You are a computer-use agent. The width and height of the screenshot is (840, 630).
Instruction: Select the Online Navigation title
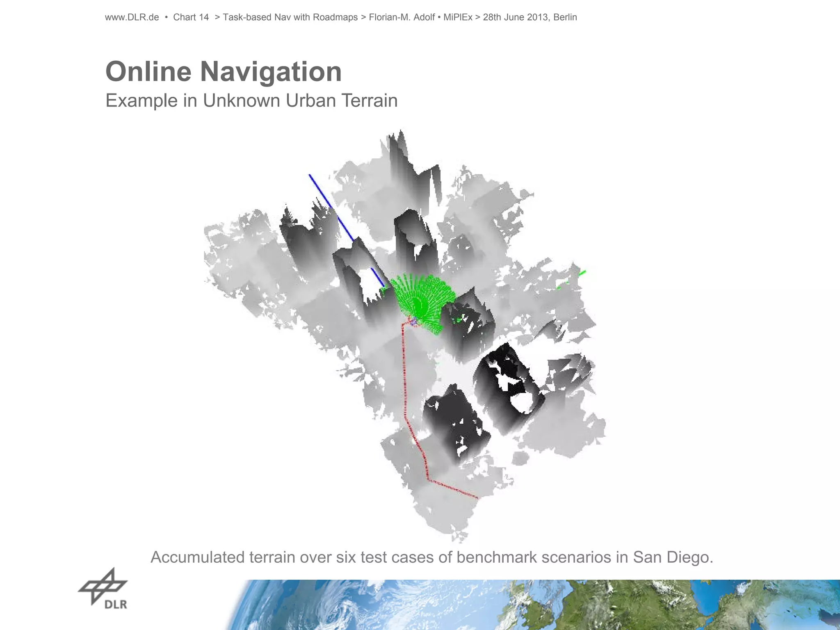coord(224,71)
